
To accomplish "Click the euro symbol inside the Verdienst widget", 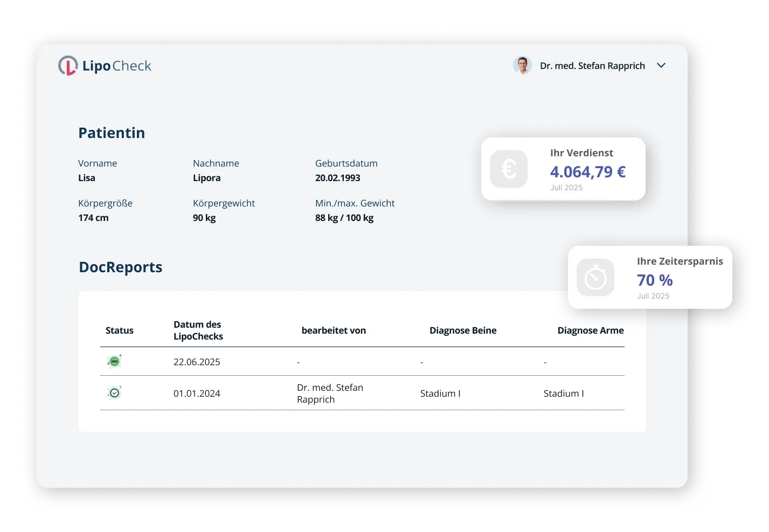I will point(508,169).
